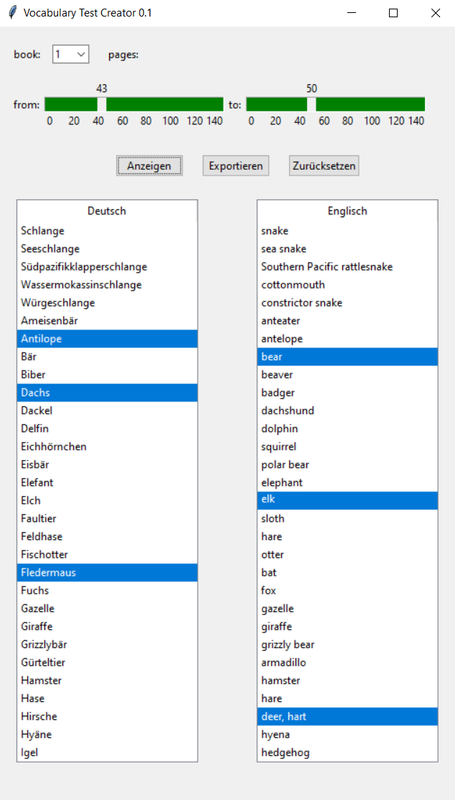This screenshot has width=455, height=800.
Task: Select 'grizzly bear' in the Englisch list
Action: [347, 644]
